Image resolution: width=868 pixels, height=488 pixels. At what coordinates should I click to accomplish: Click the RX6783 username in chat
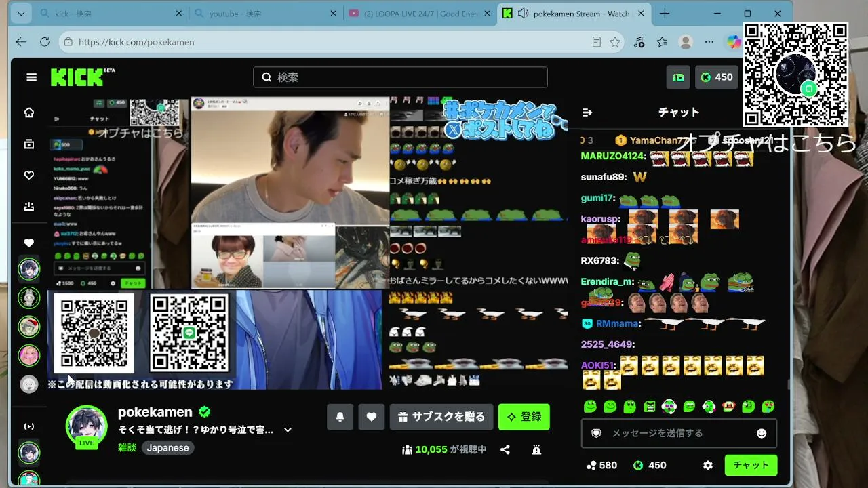[600, 260]
